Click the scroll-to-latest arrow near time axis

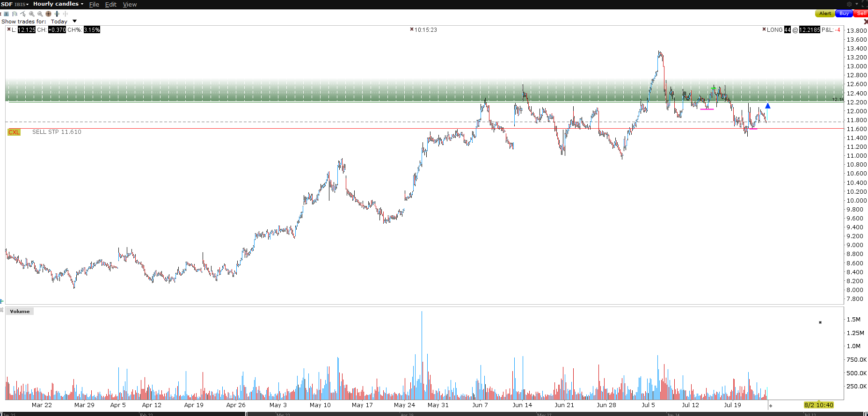click(x=771, y=406)
